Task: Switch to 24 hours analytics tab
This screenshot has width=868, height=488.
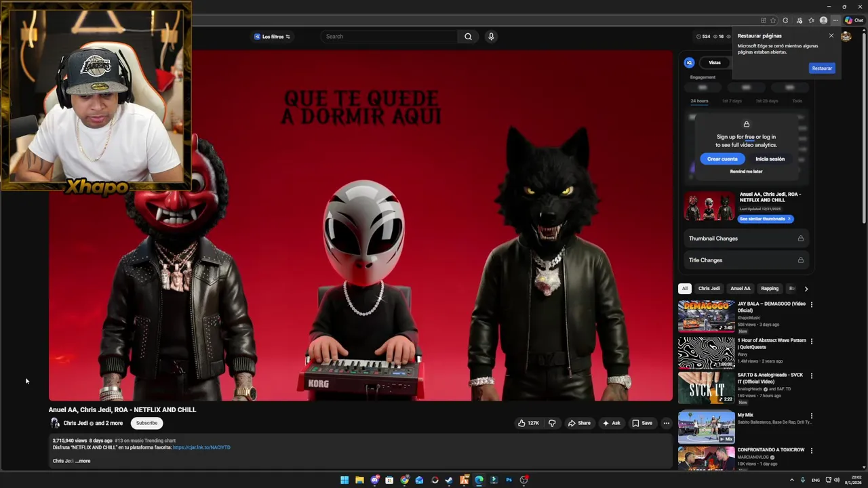Action: (699, 101)
